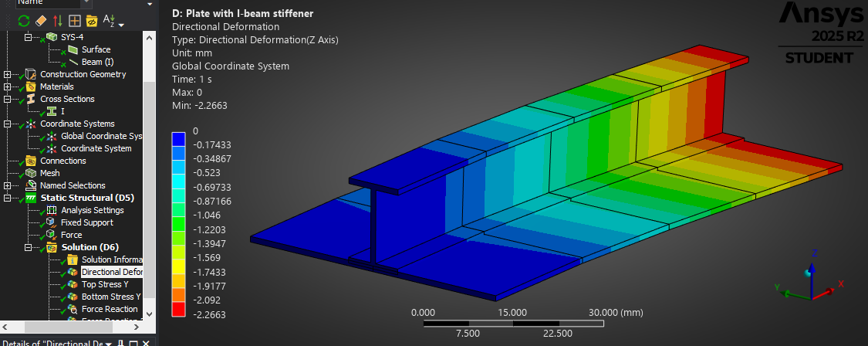Click the Force load icon
The image size is (868, 346).
point(52,235)
